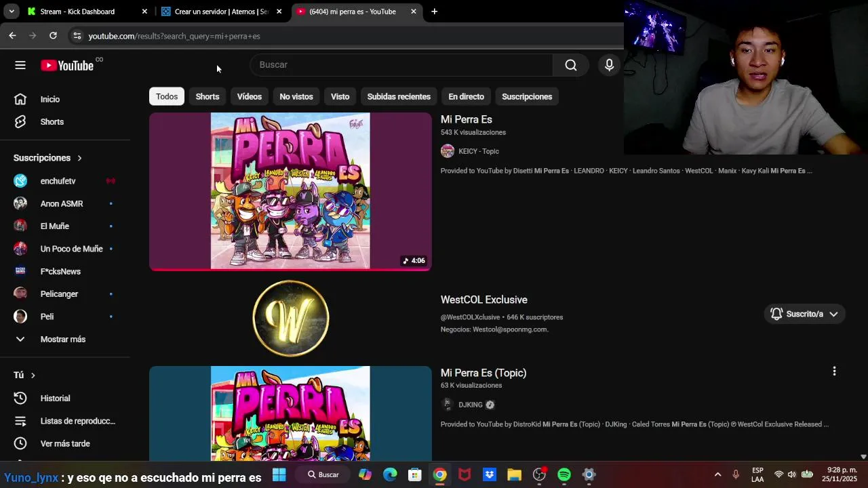Click the search magnifier button
The width and height of the screenshot is (868, 488).
click(x=571, y=65)
